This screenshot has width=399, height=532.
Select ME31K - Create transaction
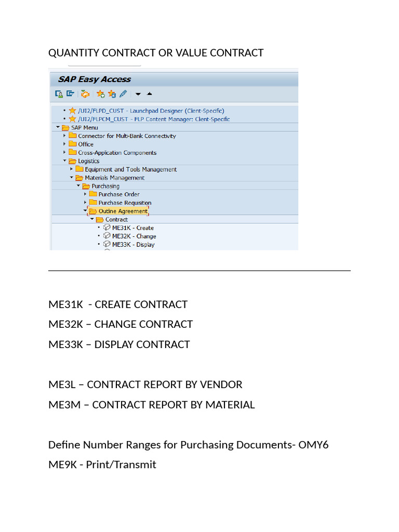tap(133, 228)
